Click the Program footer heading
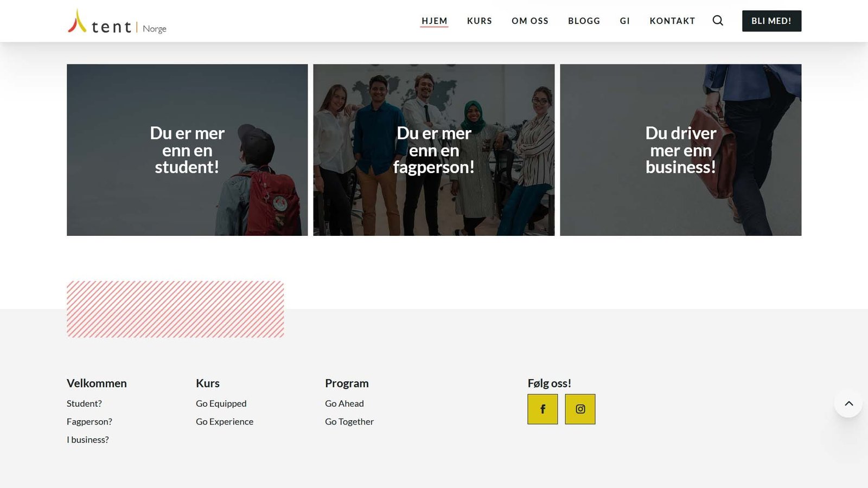Viewport: 868px width, 488px height. coord(347,383)
